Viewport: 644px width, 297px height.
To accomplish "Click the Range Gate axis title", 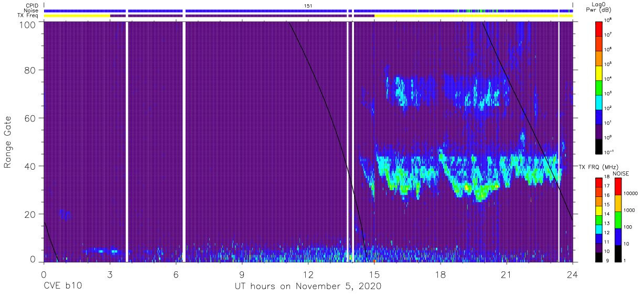I will point(8,143).
